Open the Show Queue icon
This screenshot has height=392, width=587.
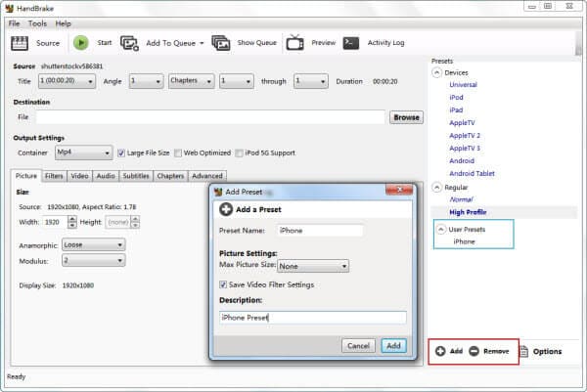click(x=221, y=43)
